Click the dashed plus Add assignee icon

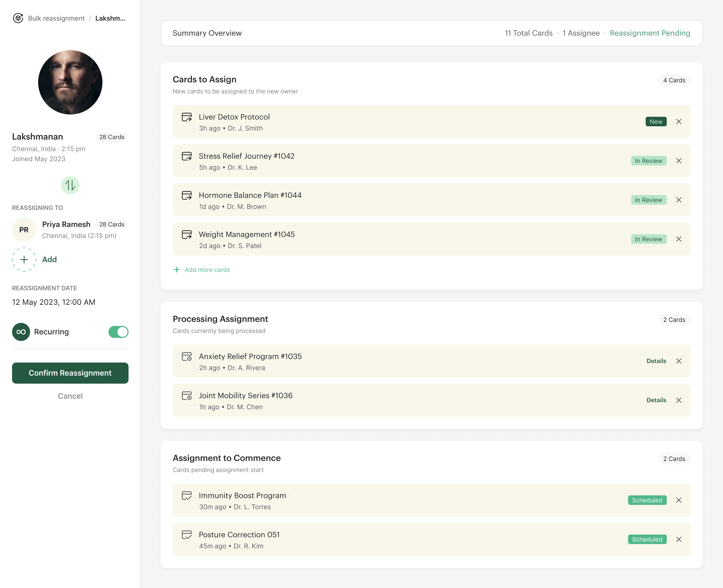pos(24,259)
